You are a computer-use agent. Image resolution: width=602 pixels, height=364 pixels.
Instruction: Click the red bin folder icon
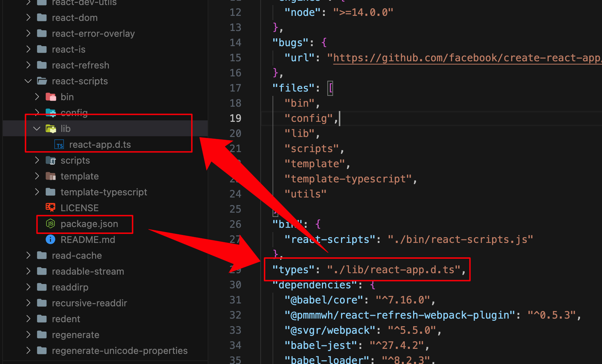click(51, 97)
